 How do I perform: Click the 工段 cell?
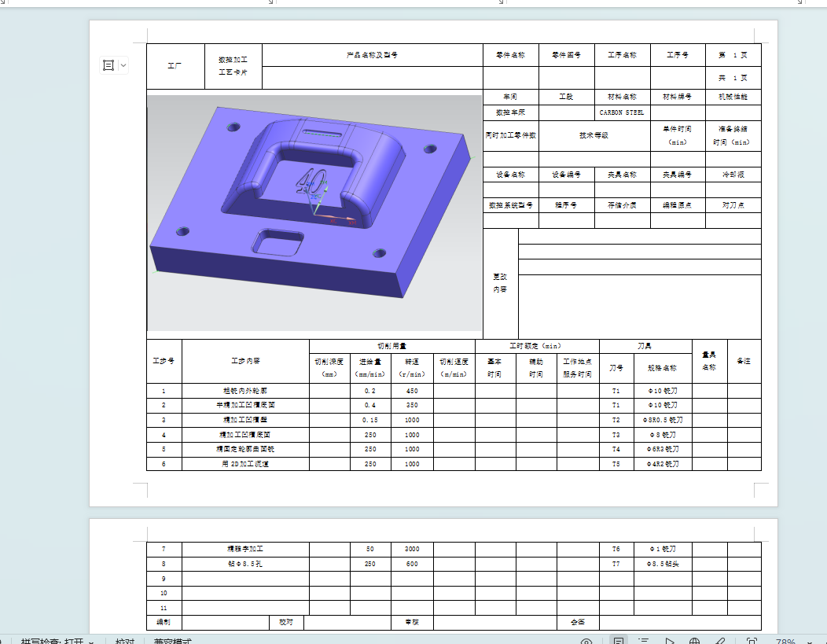tap(567, 97)
